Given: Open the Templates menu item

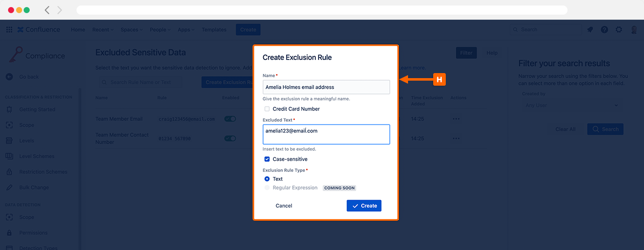Looking at the screenshot, I should pyautogui.click(x=214, y=30).
